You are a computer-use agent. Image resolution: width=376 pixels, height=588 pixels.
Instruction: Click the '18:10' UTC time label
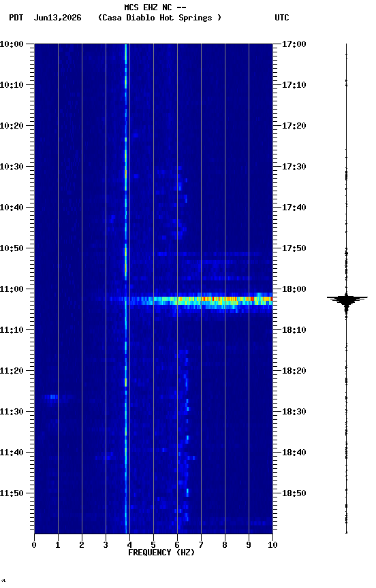coord(294,330)
